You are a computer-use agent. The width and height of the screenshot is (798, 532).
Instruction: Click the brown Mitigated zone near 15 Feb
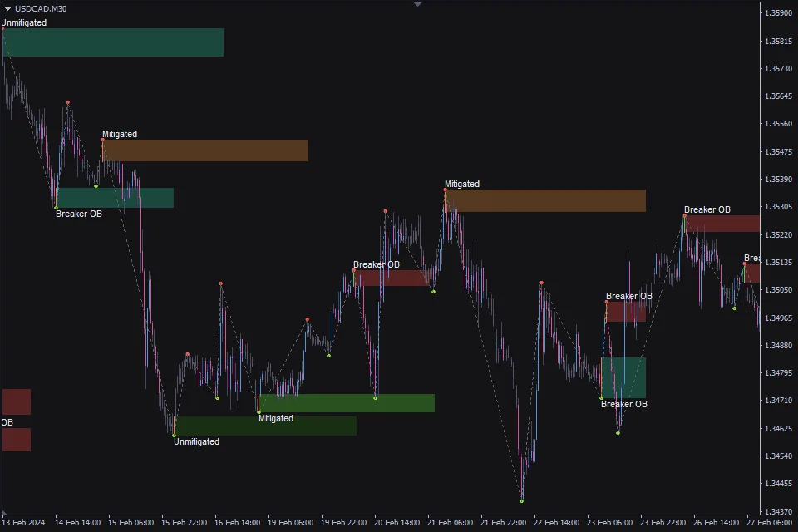pos(204,150)
